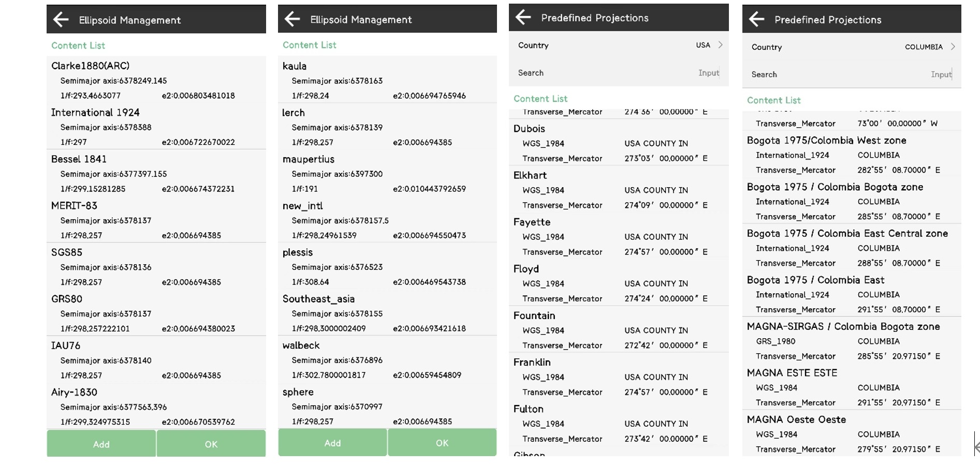Choose the Fayette county projection
Screen dimensions: 980x467
click(619, 236)
